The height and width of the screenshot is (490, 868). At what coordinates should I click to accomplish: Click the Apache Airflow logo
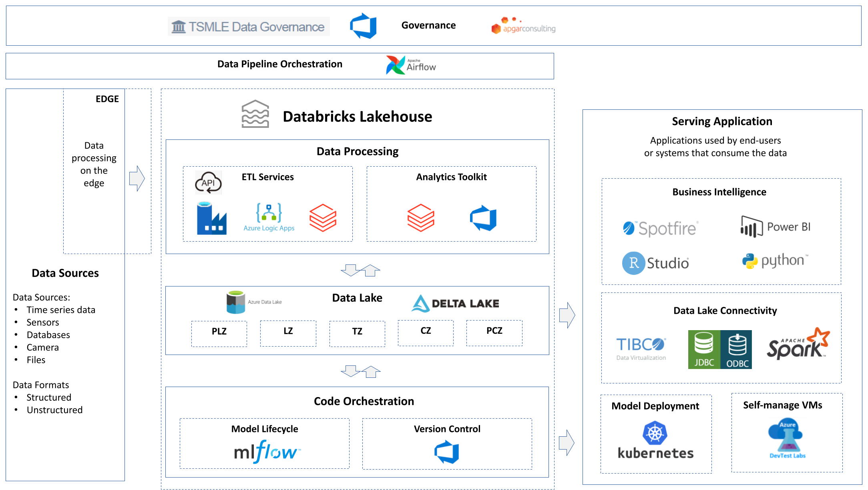pyautogui.click(x=411, y=65)
